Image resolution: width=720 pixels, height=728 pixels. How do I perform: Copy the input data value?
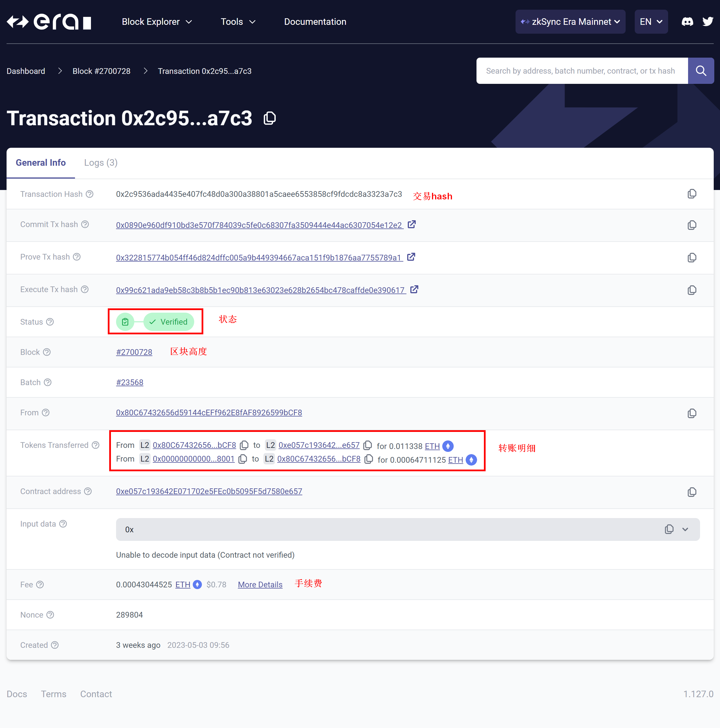click(x=669, y=529)
